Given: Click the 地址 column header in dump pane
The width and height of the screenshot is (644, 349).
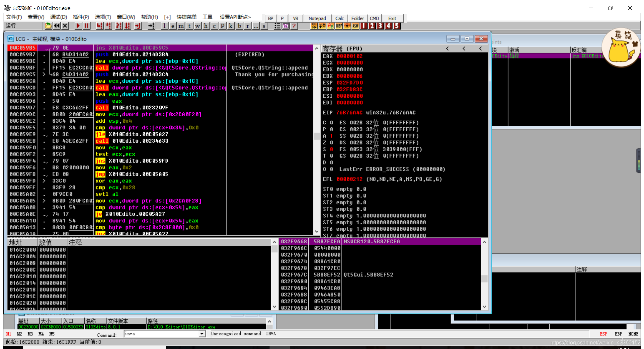Looking at the screenshot, I should [23, 243].
